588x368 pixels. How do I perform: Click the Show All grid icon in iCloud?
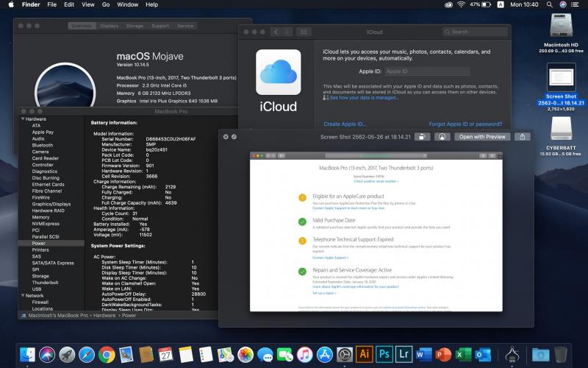tap(304, 32)
